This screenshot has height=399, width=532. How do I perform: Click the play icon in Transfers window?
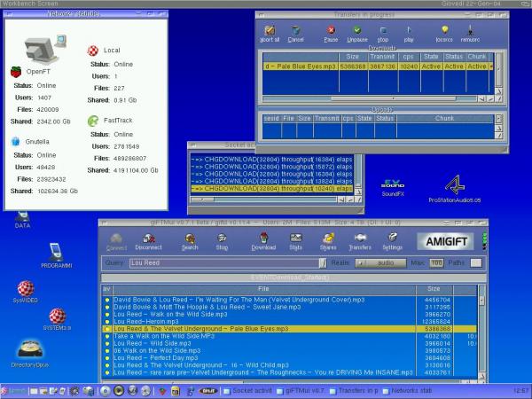tap(409, 34)
